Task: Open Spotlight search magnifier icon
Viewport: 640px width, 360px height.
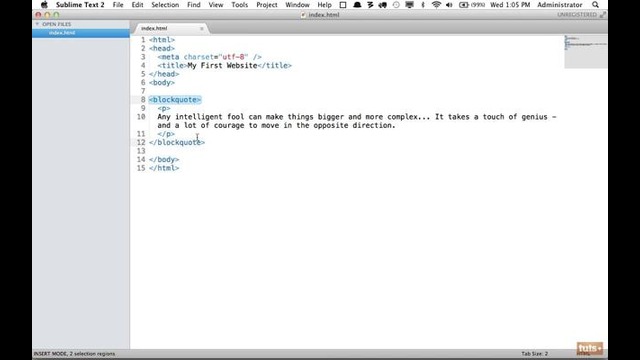Action: point(596,5)
